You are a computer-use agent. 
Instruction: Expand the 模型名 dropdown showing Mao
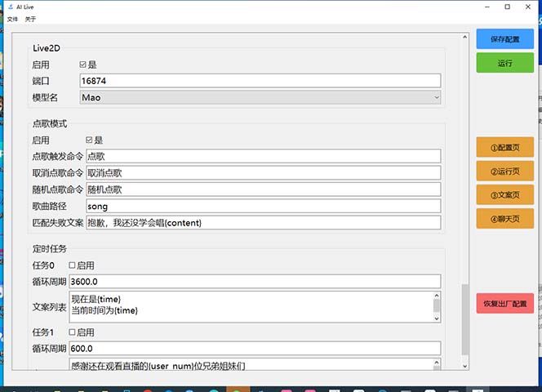point(260,97)
